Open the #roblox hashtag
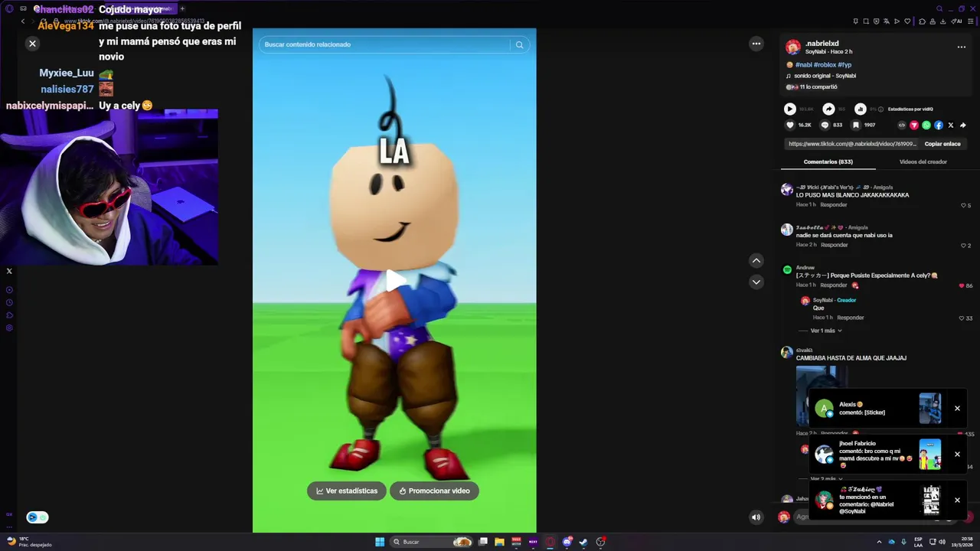This screenshot has height=551, width=980. (x=825, y=65)
